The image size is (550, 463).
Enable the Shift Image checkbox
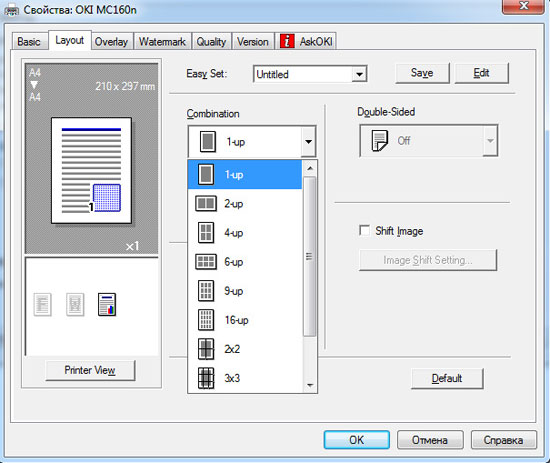click(x=364, y=231)
